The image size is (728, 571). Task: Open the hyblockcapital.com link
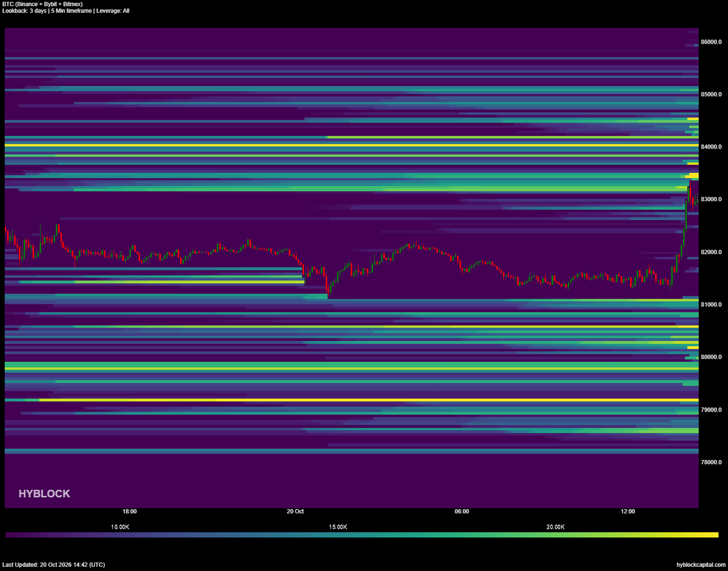click(x=700, y=565)
